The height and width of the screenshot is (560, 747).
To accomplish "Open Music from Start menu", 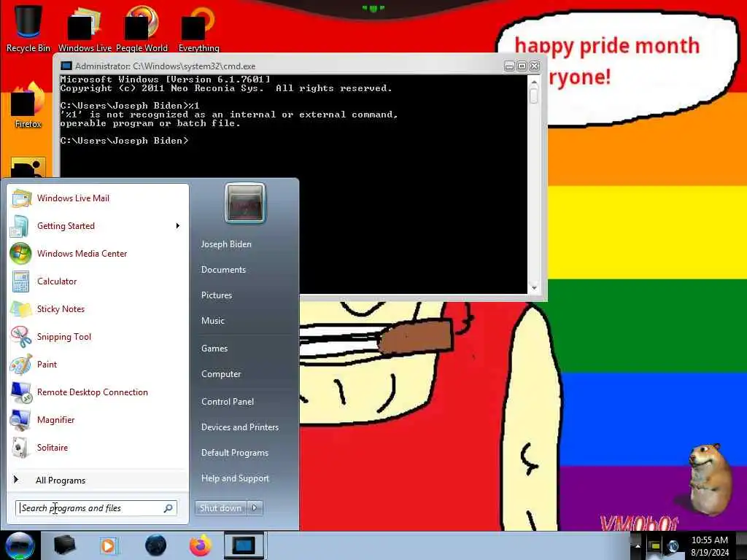I will pos(213,321).
